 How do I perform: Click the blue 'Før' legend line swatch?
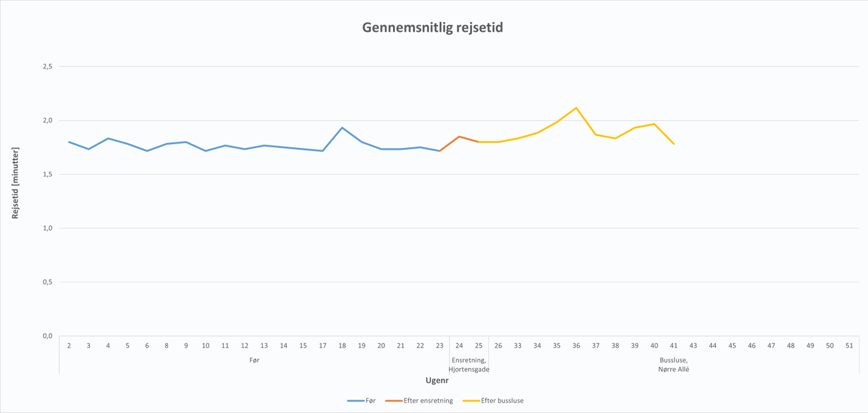click(x=356, y=401)
